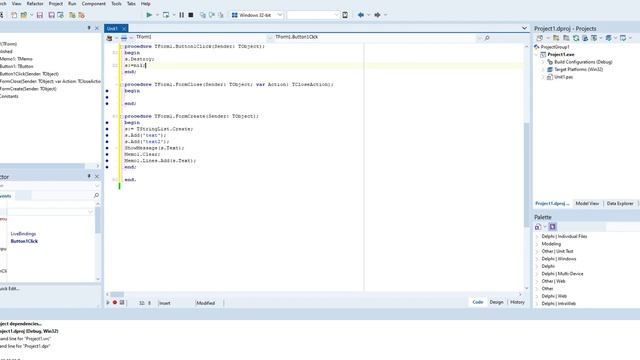640x360 pixels.
Task: Toggle breakpoint on Memo1.Lines.Add line
Action: click(107, 161)
